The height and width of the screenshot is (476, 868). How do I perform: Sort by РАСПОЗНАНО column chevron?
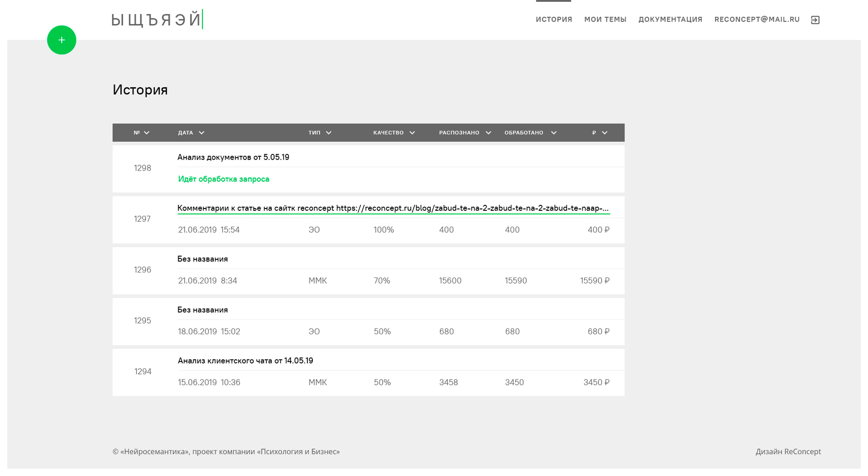click(x=488, y=133)
